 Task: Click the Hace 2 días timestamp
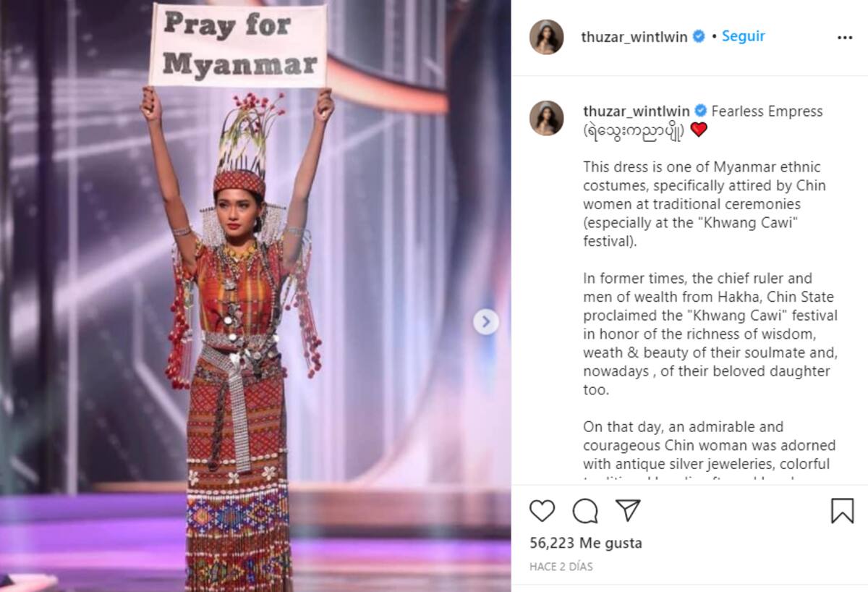pyautogui.click(x=561, y=567)
